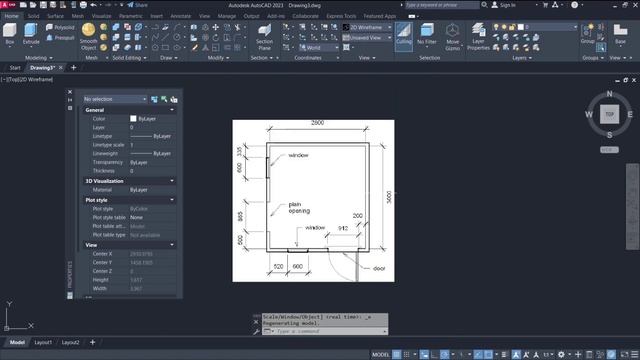Open the Surface ribbon tab
Image resolution: width=640 pixels, height=360 pixels.
coord(56,16)
